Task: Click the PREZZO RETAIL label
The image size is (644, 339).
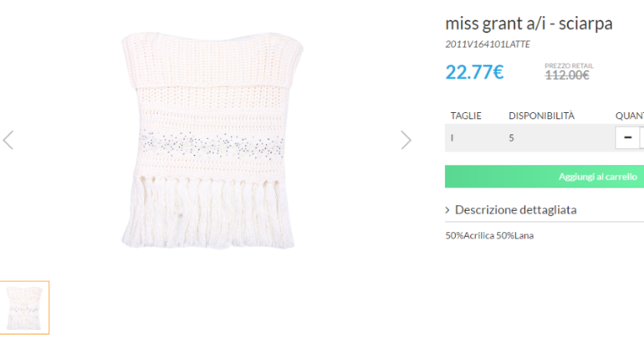Action: (x=569, y=64)
